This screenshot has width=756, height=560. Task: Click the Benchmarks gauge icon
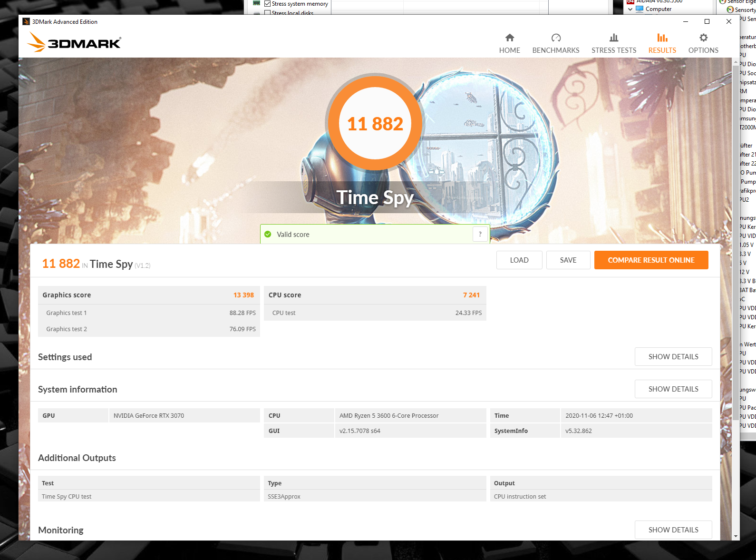coord(556,38)
